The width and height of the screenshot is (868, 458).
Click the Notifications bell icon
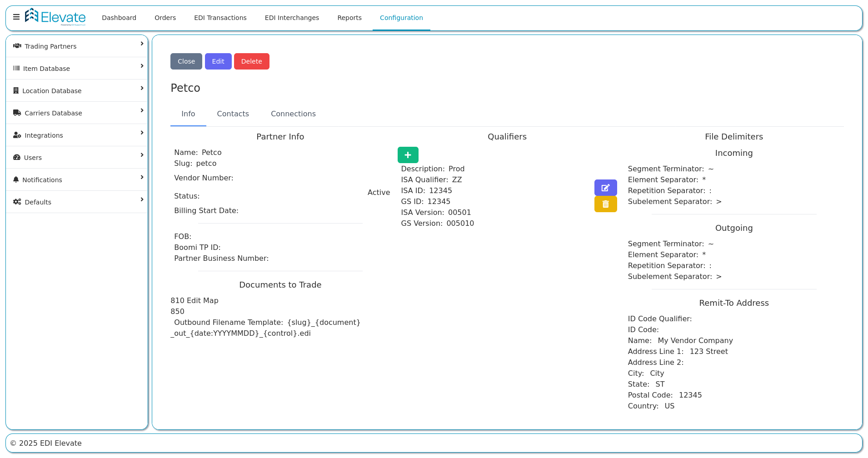pos(16,179)
